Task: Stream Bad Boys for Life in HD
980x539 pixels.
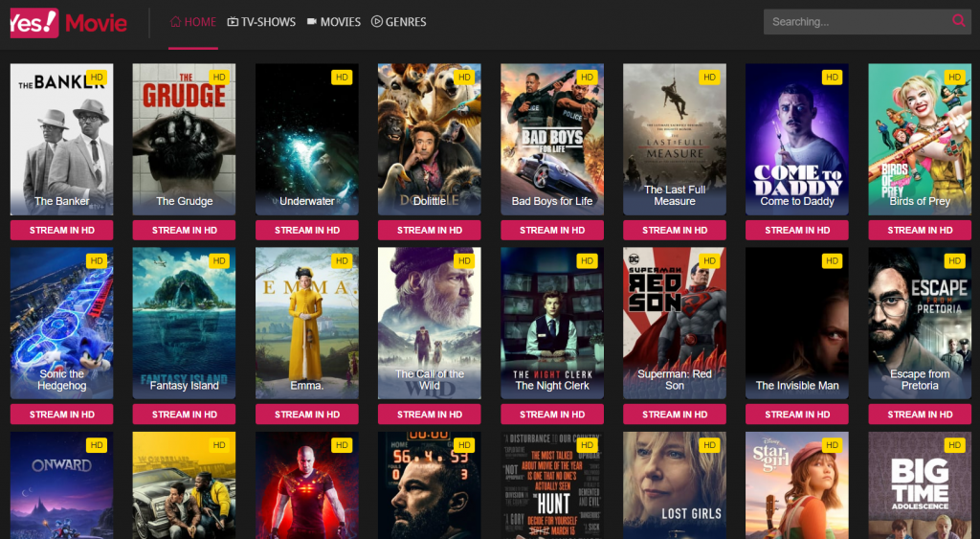Action: tap(552, 230)
